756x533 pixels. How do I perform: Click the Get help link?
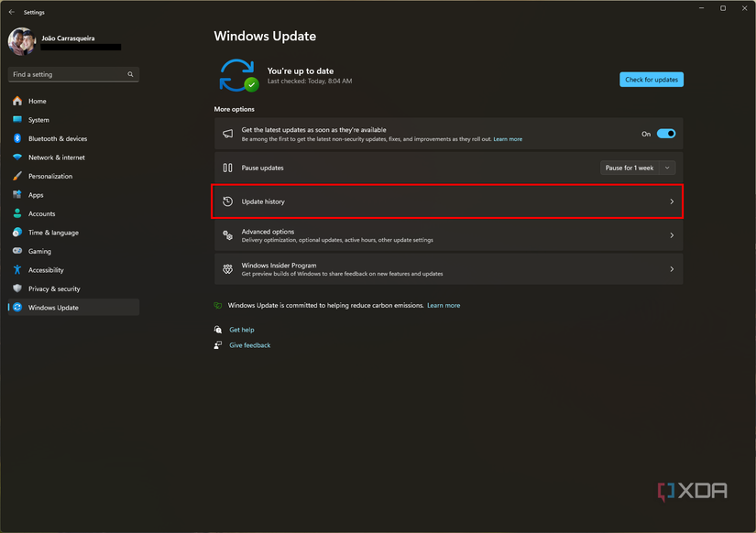click(242, 330)
